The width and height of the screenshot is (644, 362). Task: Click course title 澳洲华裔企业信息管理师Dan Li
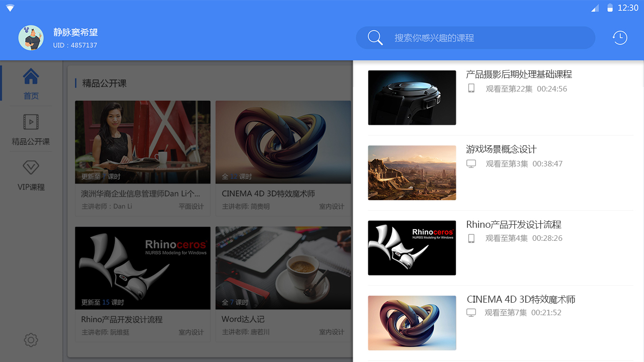click(141, 194)
